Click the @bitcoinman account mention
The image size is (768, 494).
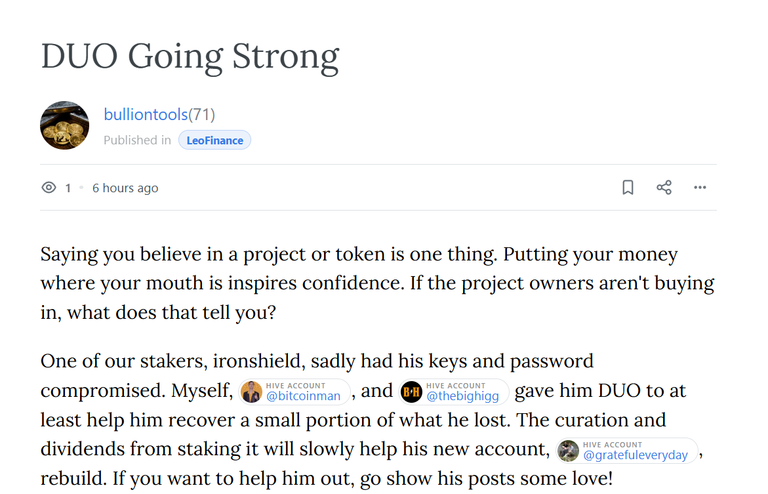point(303,396)
